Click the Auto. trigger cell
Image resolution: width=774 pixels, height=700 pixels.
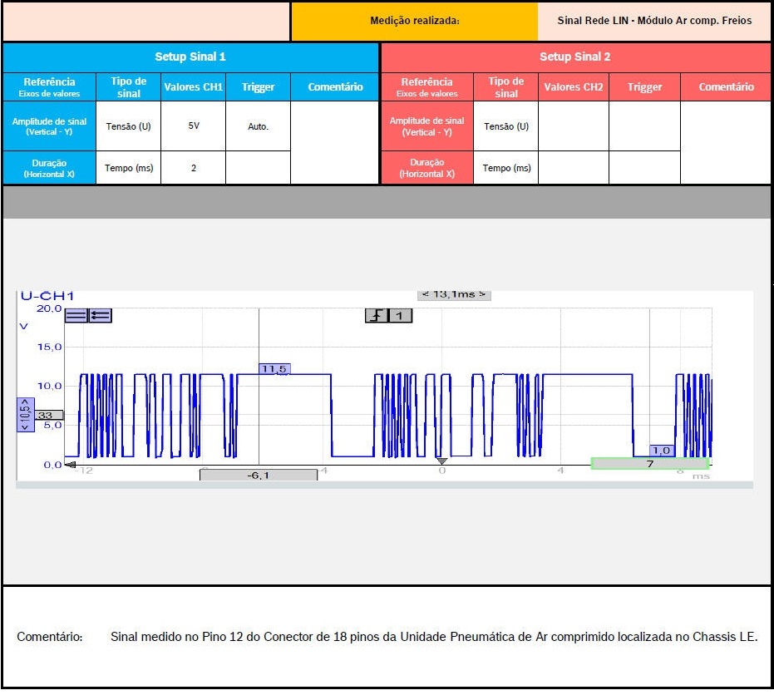pyautogui.click(x=258, y=126)
